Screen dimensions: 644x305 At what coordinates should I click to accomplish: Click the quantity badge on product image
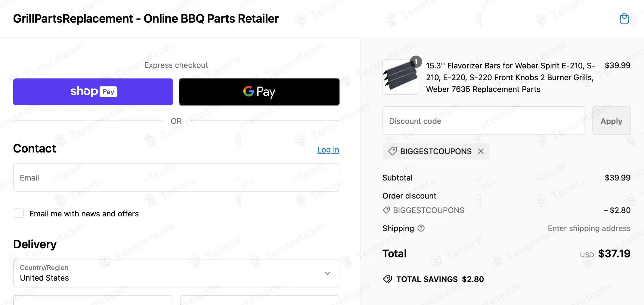click(x=416, y=62)
